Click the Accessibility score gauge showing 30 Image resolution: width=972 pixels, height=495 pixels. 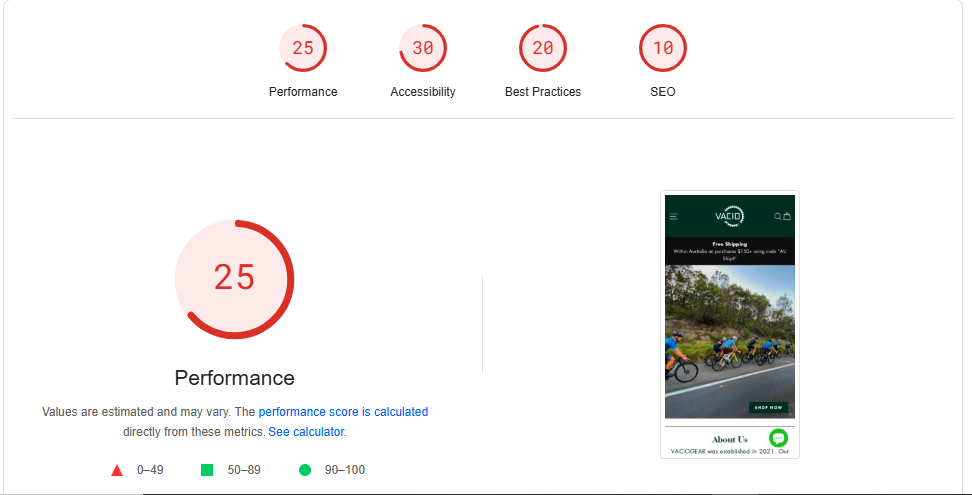pos(423,48)
